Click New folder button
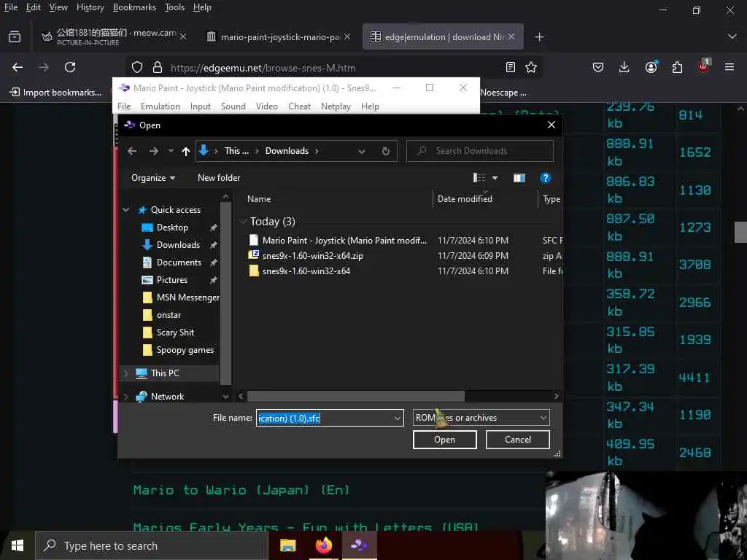Screen dimensions: 747x560 pyautogui.click(x=219, y=178)
